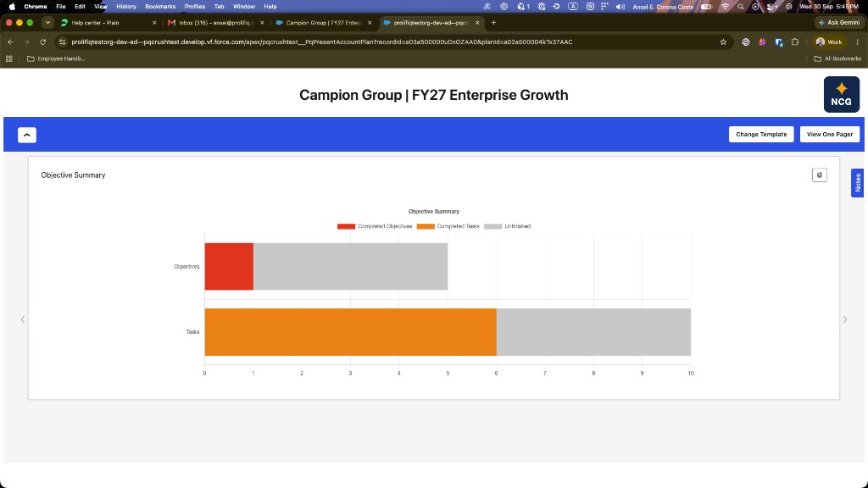Click the Slack extension icon

click(x=762, y=42)
